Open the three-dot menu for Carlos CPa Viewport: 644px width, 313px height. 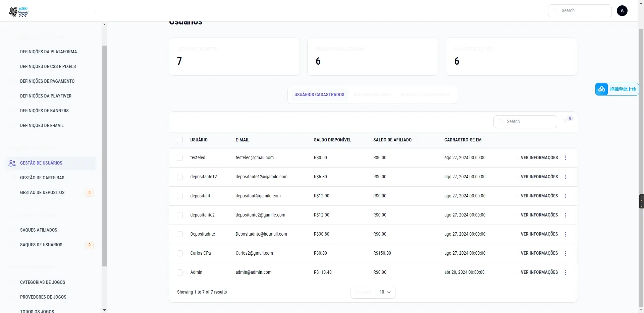click(566, 253)
